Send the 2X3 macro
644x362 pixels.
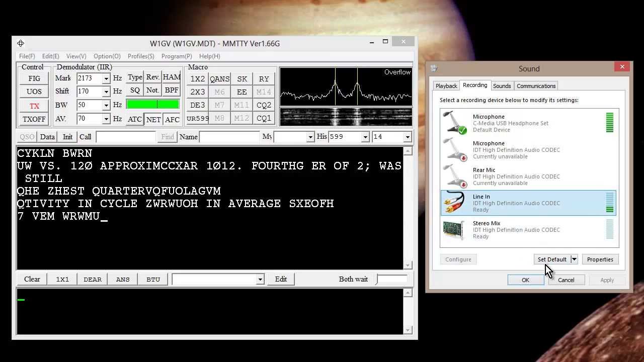pyautogui.click(x=197, y=92)
